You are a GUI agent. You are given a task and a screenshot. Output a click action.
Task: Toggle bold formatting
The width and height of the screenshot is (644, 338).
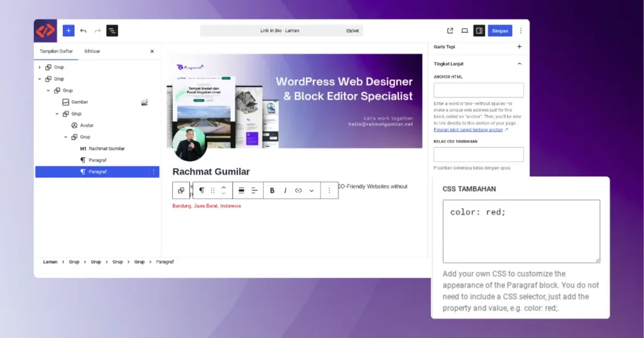272,190
